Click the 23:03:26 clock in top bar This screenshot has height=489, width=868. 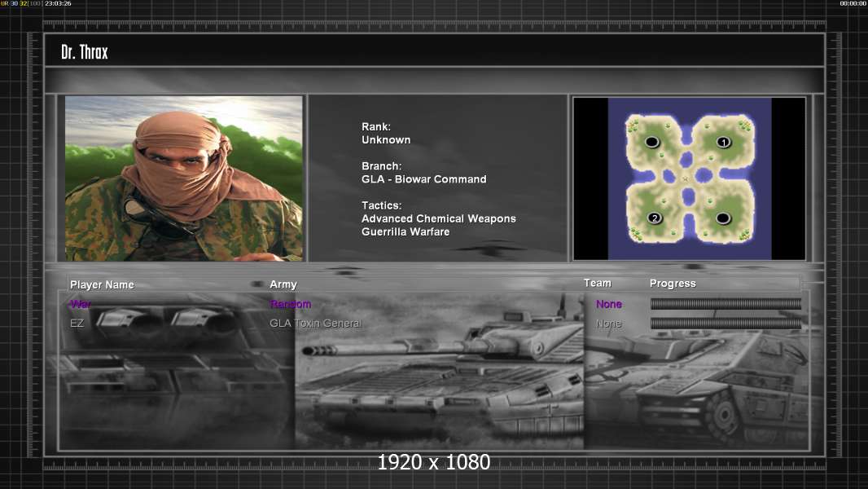[x=58, y=4]
